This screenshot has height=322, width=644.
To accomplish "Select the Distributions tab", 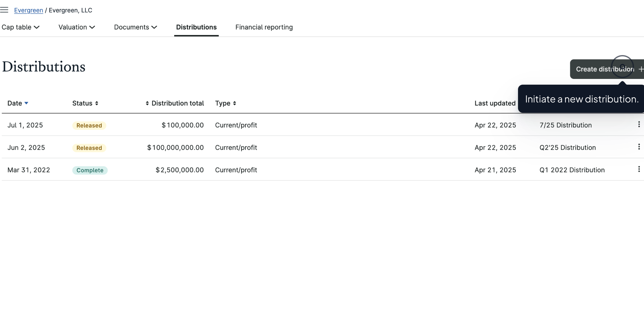I will (x=196, y=27).
